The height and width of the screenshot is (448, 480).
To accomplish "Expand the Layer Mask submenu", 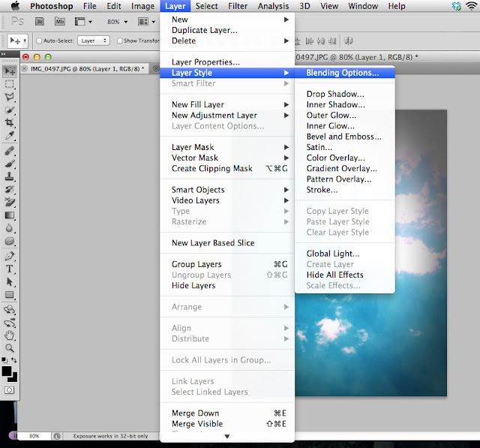I will [227, 147].
